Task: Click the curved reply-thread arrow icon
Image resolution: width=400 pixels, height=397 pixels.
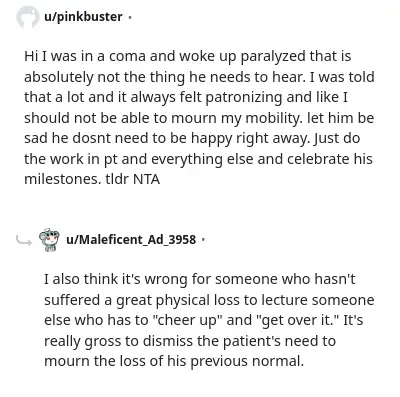Action: [x=24, y=240]
